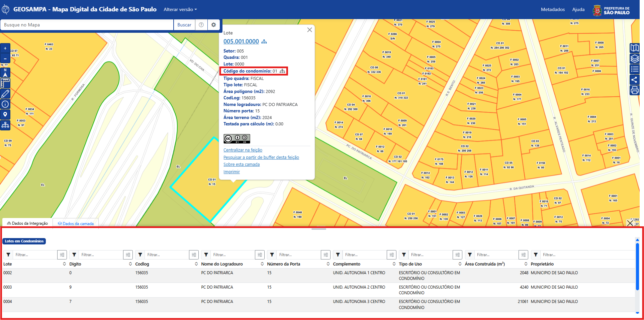Switch to Dados da Integração tab
This screenshot has width=644, height=320.
27,223
